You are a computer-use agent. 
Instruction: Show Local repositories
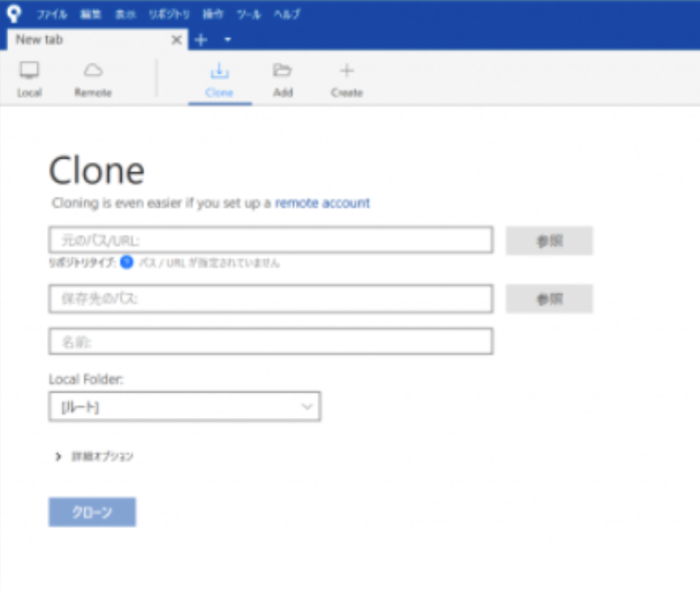point(29,79)
